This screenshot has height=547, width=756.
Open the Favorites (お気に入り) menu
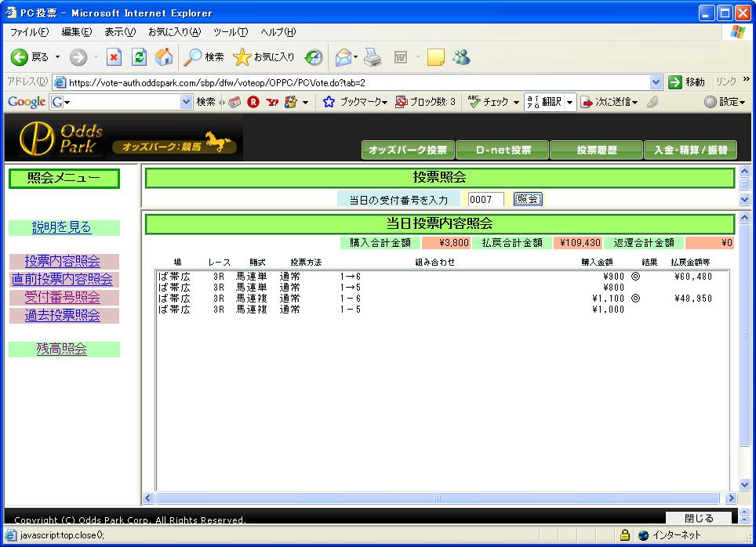pos(175,32)
